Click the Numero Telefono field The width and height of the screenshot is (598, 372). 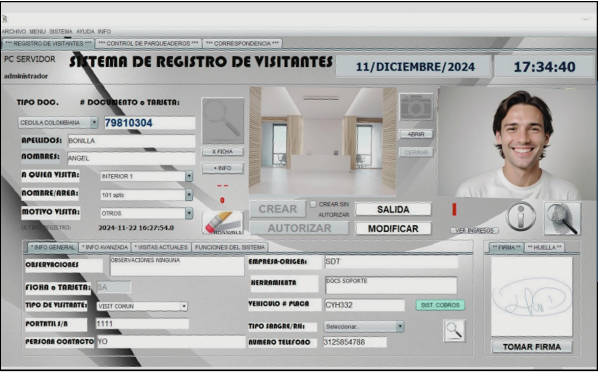click(355, 342)
